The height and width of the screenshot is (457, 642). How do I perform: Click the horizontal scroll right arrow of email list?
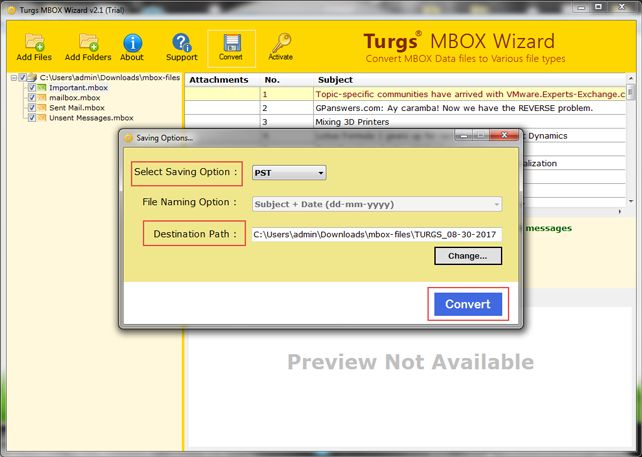point(620,212)
